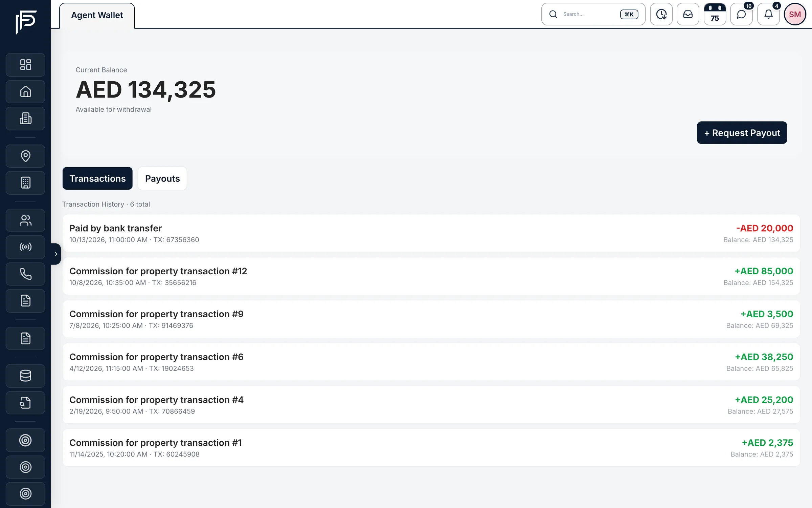Open the Paid by bank transfer transaction
The height and width of the screenshot is (508, 812).
click(431, 233)
